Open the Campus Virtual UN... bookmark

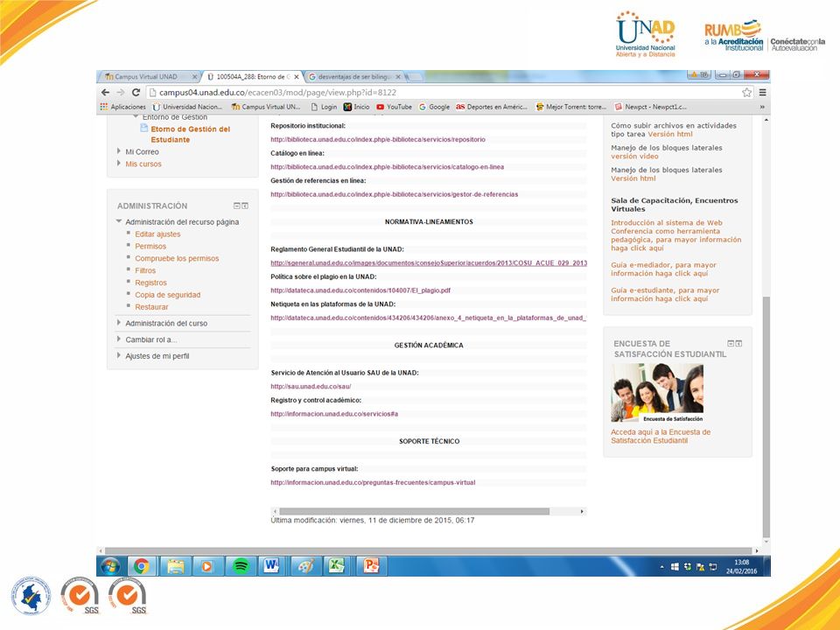(266, 107)
